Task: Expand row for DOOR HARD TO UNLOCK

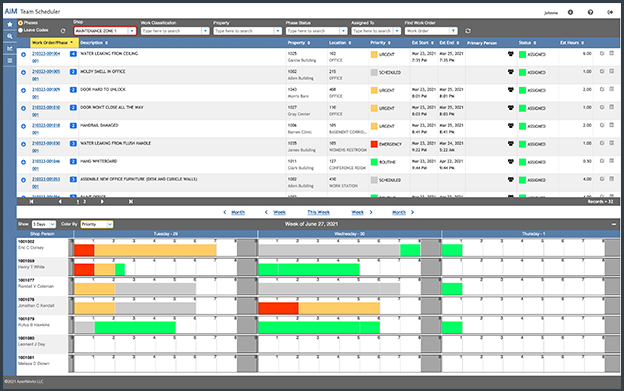Action: (x=23, y=90)
